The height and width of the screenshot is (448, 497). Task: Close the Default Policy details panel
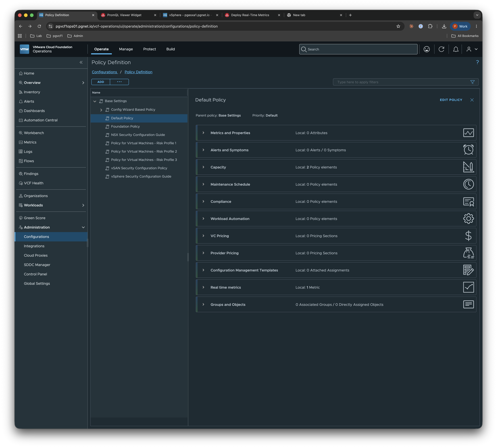coord(472,100)
